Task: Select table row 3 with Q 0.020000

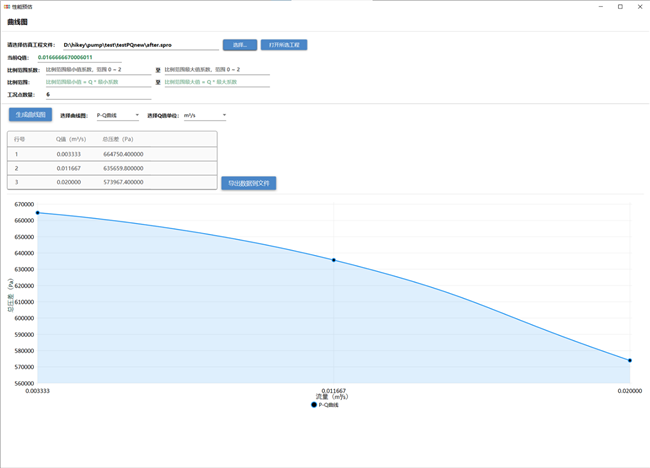Action: [111, 182]
